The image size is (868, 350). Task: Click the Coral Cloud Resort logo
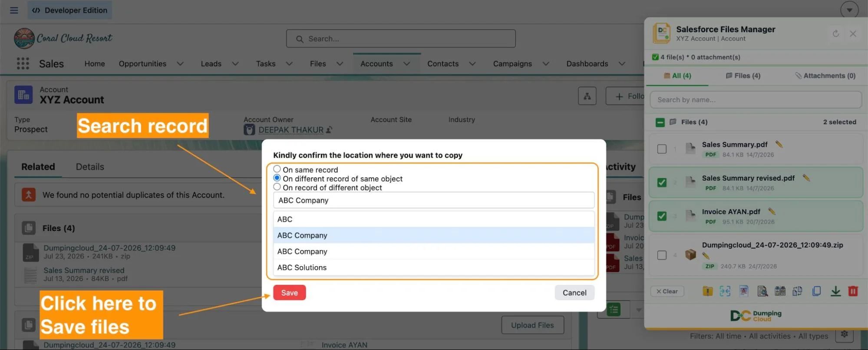[63, 38]
